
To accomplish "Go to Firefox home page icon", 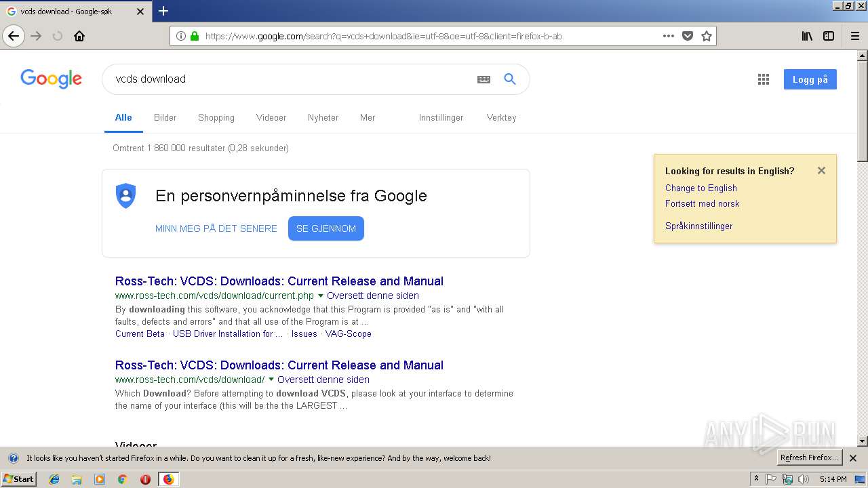I will [x=79, y=36].
